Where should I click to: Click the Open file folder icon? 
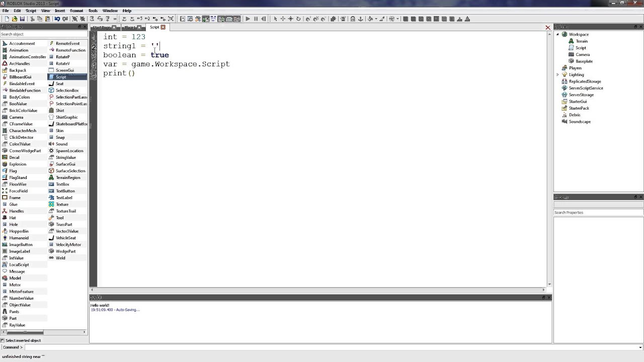pos(15,19)
